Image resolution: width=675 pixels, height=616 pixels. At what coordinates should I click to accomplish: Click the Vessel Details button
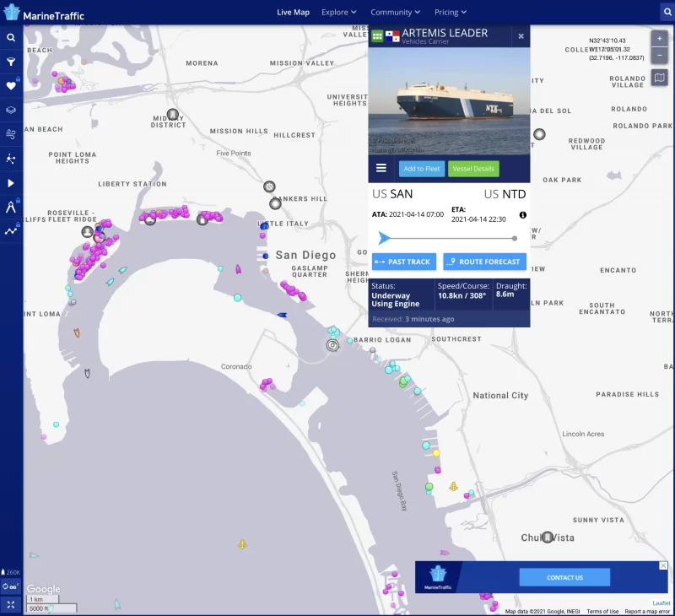(473, 169)
